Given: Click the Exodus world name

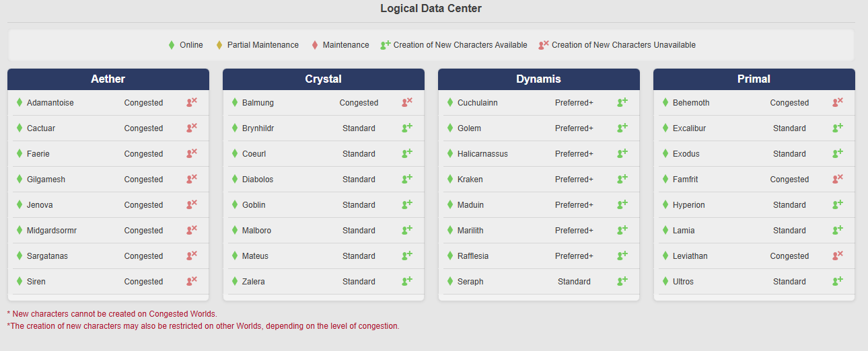Looking at the screenshot, I should (x=686, y=154).
